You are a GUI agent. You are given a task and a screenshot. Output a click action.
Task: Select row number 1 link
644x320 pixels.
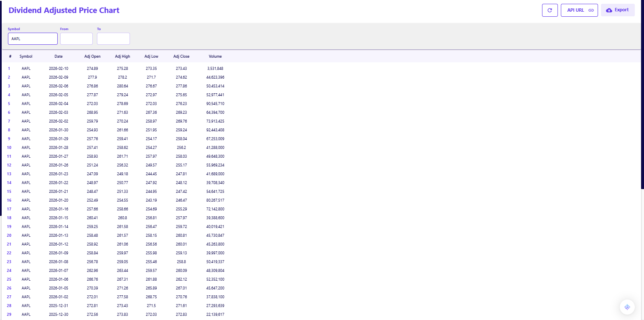[9, 69]
